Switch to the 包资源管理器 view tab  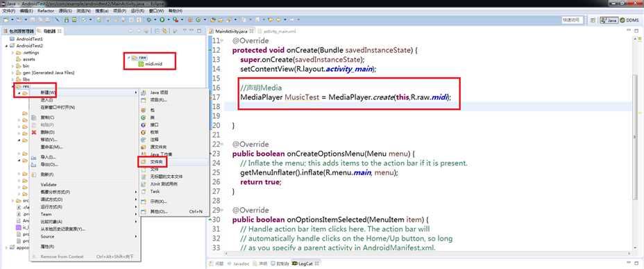(19, 31)
